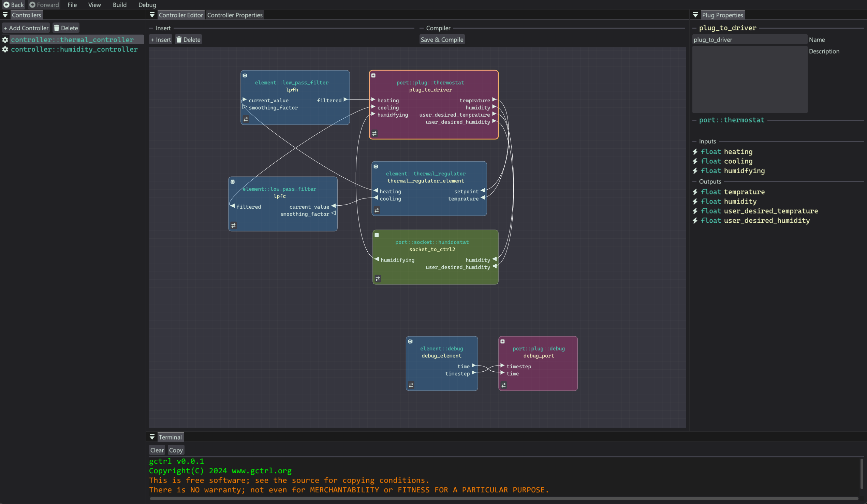Collapse the Controller Editor panel triangle
The width and height of the screenshot is (867, 504).
pyautogui.click(x=152, y=15)
